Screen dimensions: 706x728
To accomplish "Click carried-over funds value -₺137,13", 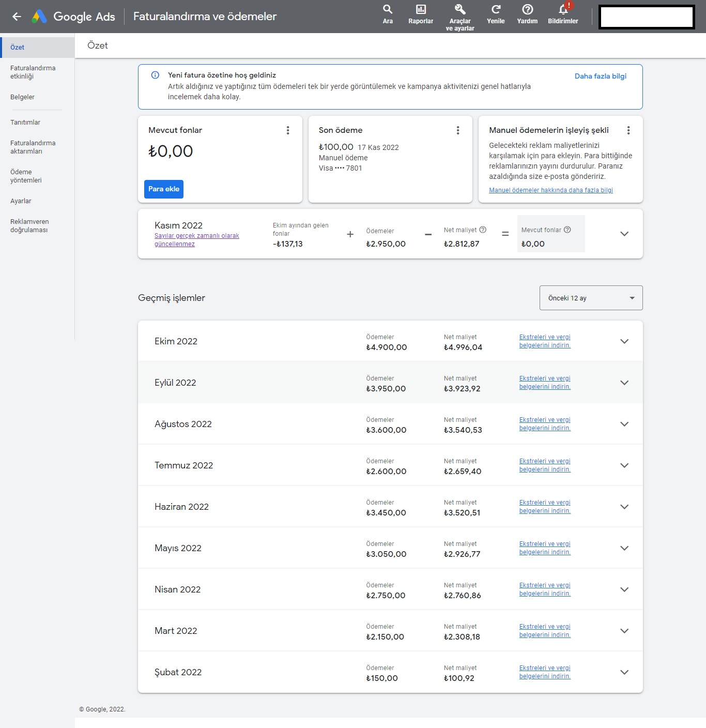I will click(x=288, y=244).
